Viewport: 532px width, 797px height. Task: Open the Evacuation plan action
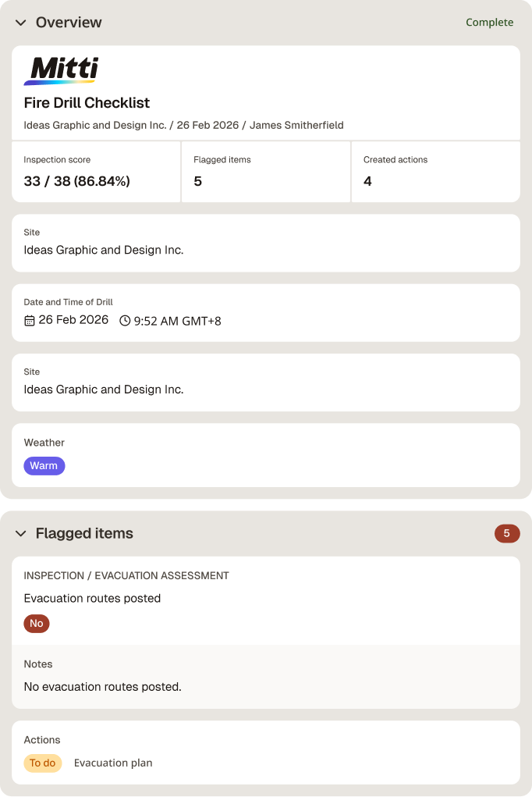(113, 763)
